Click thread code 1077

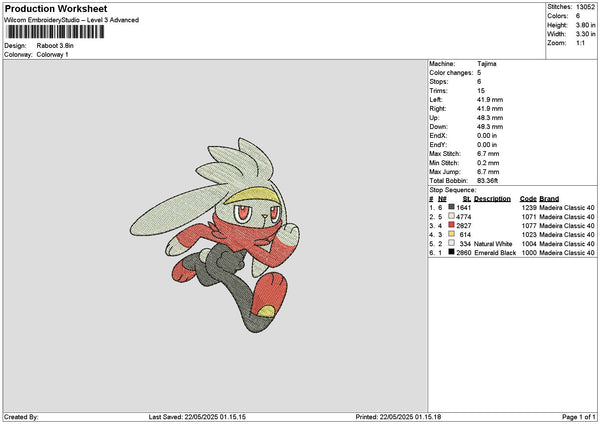pyautogui.click(x=529, y=226)
